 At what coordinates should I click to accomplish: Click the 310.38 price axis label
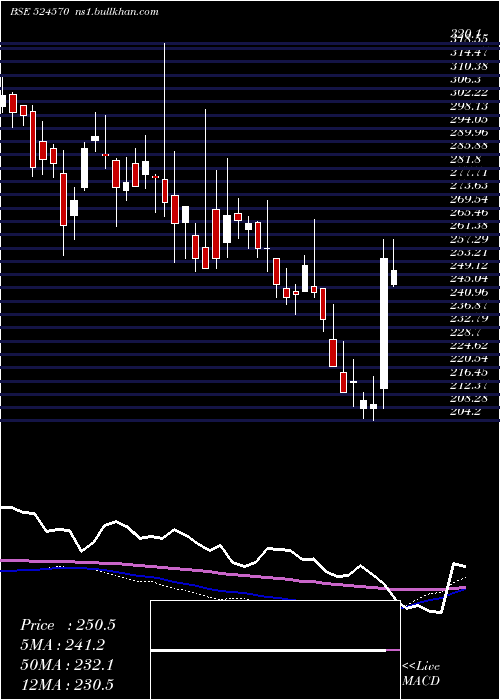[x=468, y=66]
